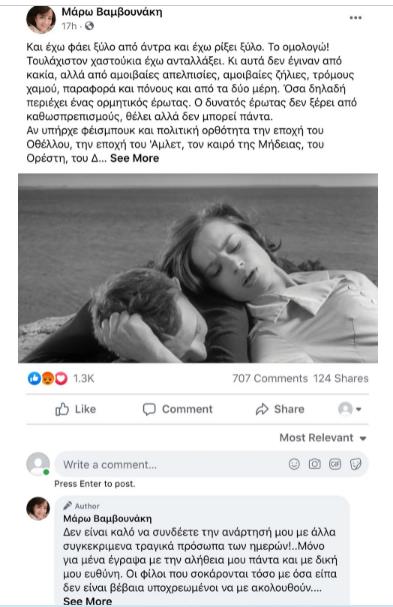Open Μάρω Βαμβουνάκη profile picture at top
Image resolution: width=393 pixels, height=607 pixels.
[x=41, y=19]
